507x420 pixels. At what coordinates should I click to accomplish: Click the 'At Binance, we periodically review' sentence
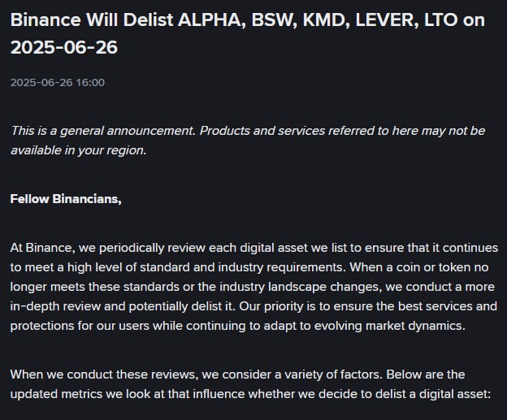tap(254, 258)
